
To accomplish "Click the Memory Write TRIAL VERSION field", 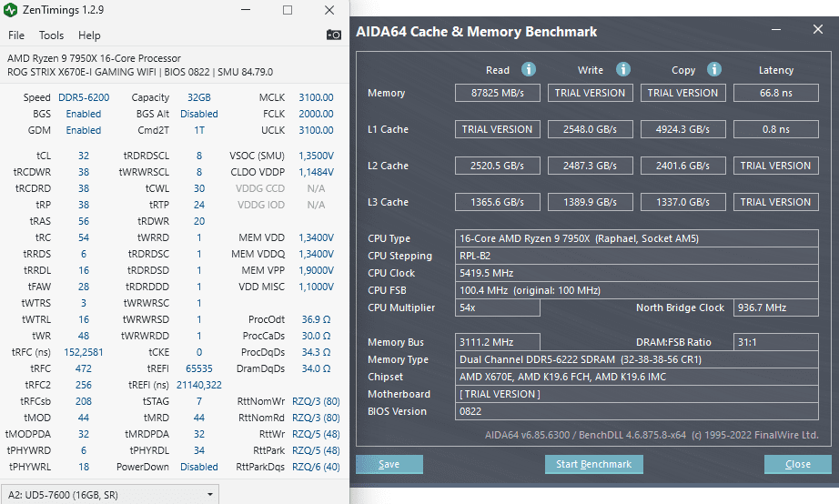I will tap(591, 93).
